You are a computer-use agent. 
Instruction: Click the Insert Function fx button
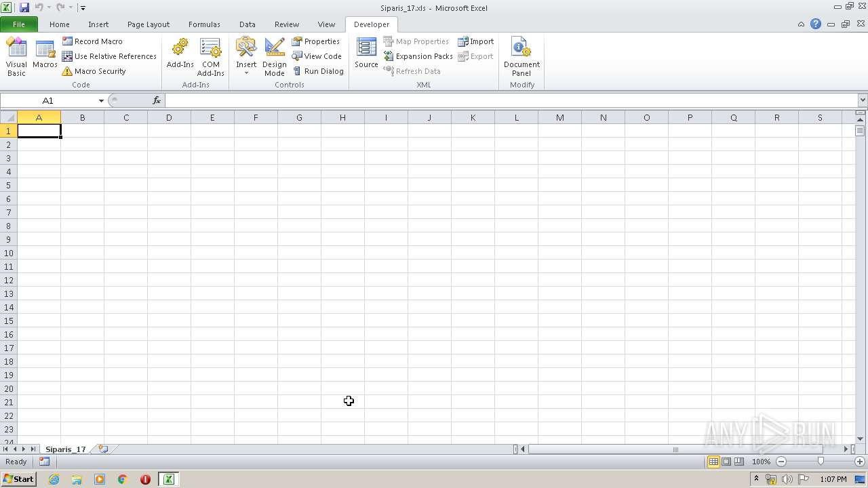[x=157, y=100]
